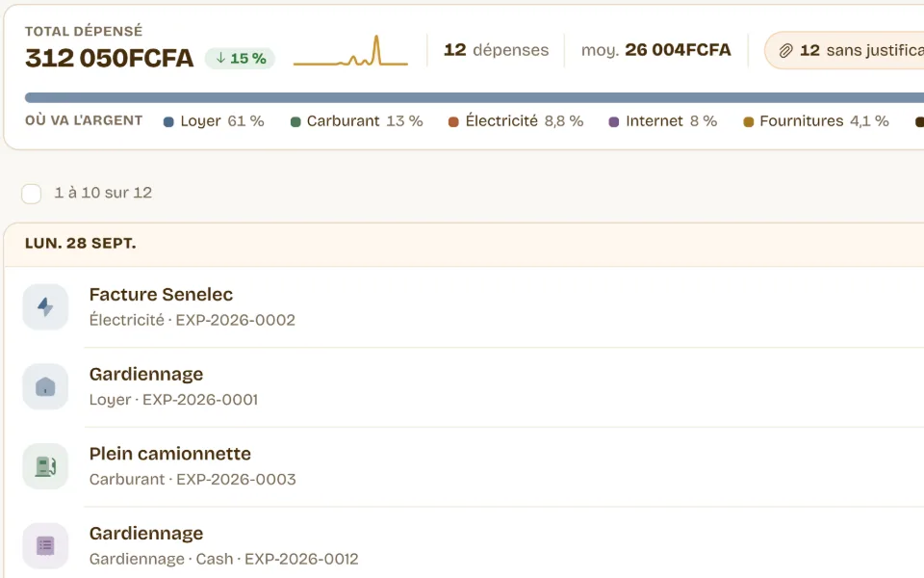Click the Fournitures yellow legend dot
924x578 pixels.
[749, 122]
